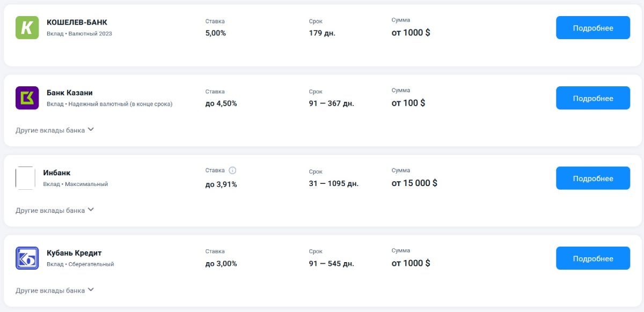
Task: Click Подробнее button for Инбанк
Action: 592,179
